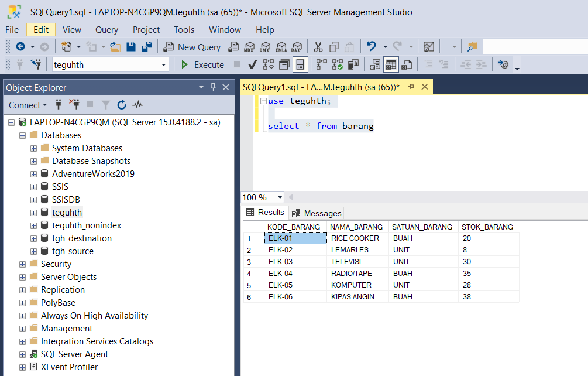This screenshot has height=376, width=588.
Task: Collapse the Databases folder
Action: (x=22, y=135)
